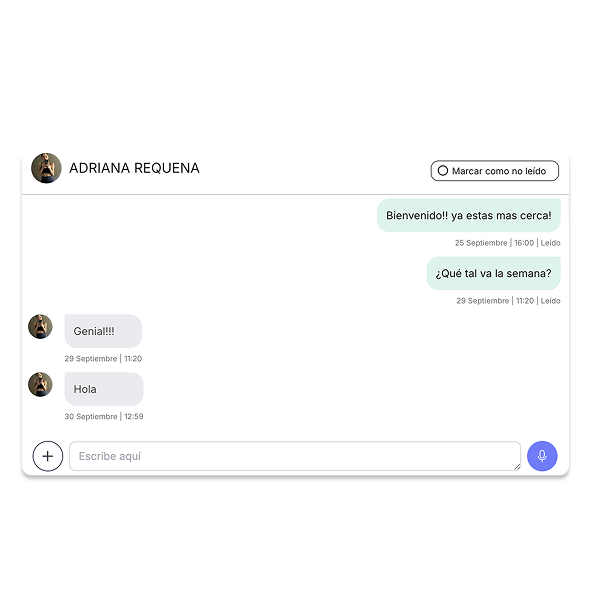Click the plus attachment icon
The image size is (592, 592).
tap(48, 456)
